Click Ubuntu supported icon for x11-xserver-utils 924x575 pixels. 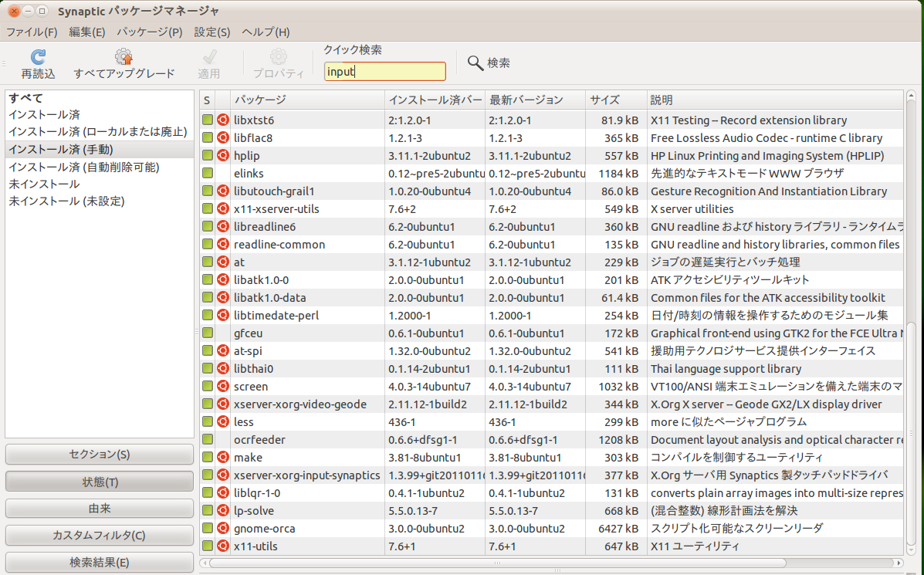(223, 208)
